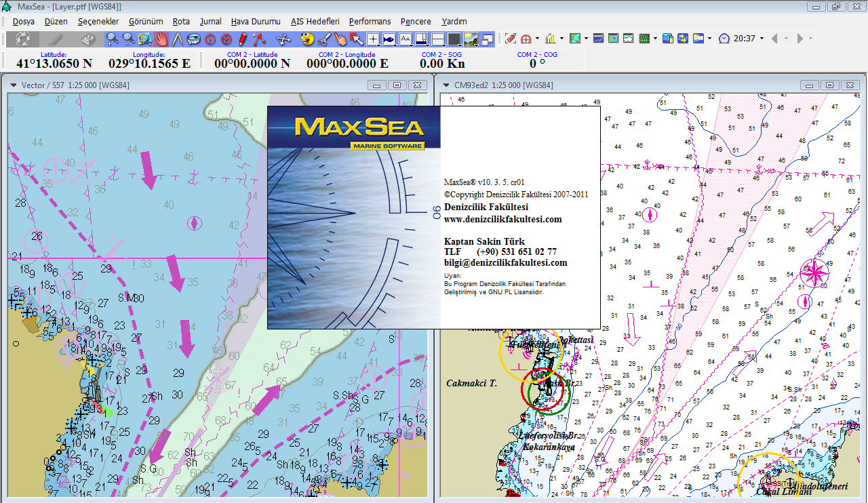The width and height of the screenshot is (868, 503).
Task: Select the hand pan tool
Action: (161, 39)
